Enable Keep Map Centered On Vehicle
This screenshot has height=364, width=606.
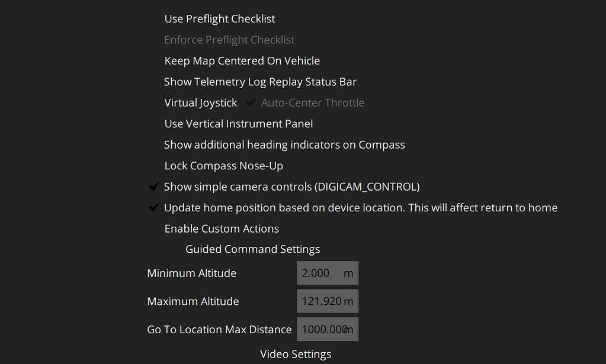click(x=242, y=60)
